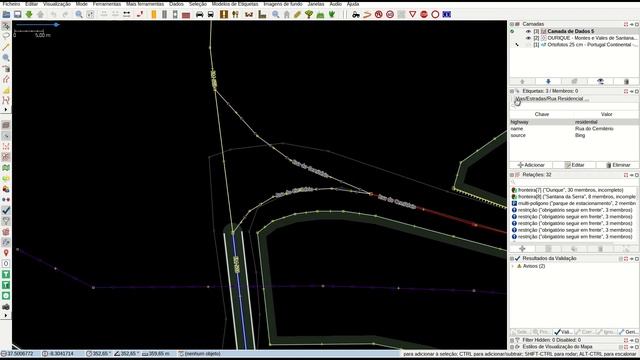Open the Dados menu
Screen dimensions: 640x360
pyautogui.click(x=176, y=4)
